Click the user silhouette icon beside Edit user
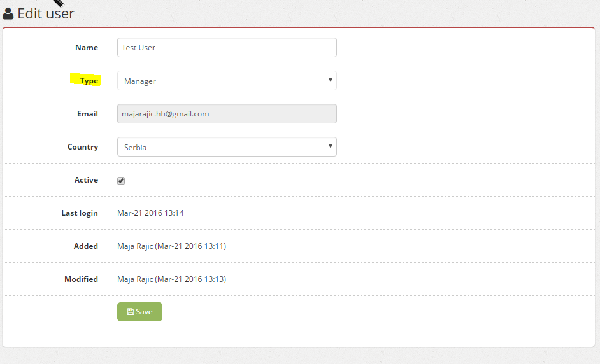The image size is (600, 364). point(8,14)
